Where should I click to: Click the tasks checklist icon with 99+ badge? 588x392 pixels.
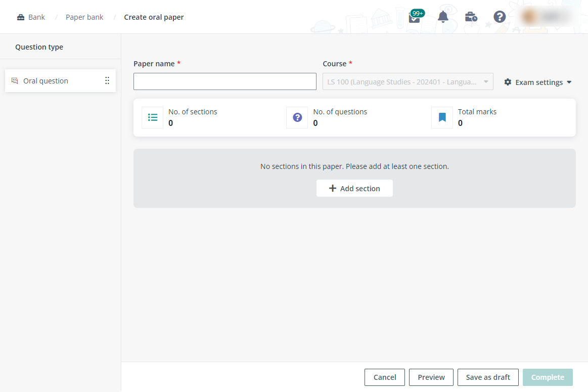tap(415, 18)
